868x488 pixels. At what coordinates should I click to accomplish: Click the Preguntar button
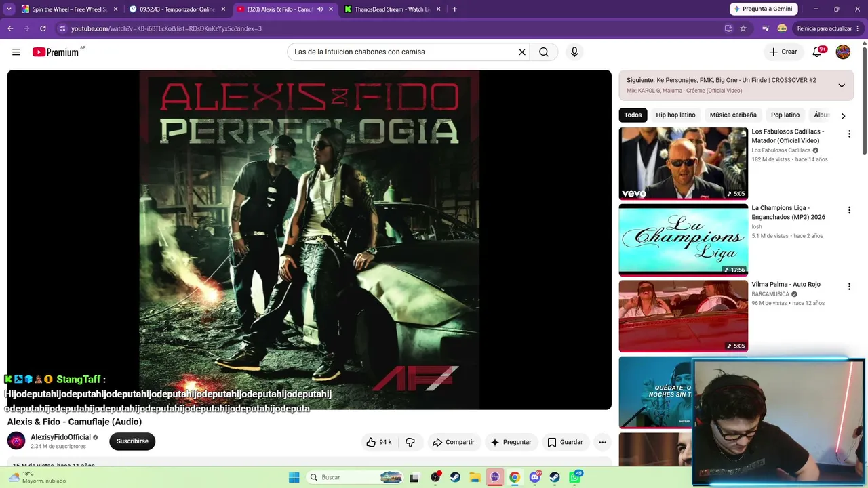click(511, 442)
